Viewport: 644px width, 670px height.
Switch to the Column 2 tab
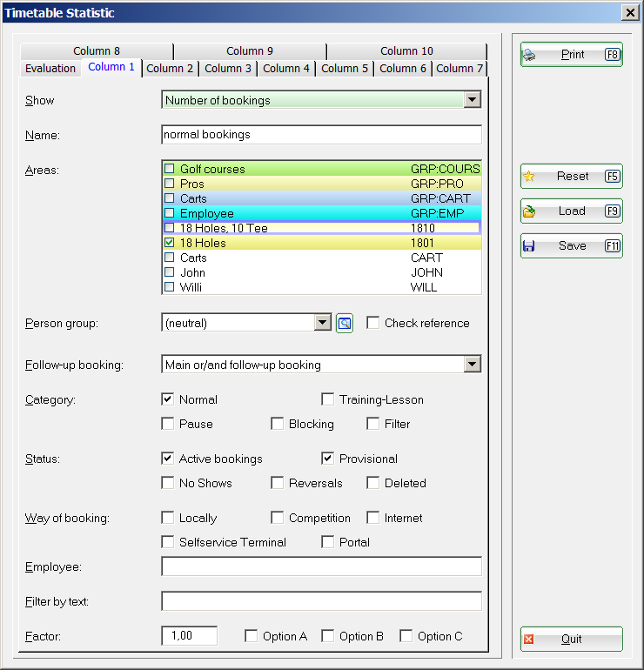click(170, 69)
